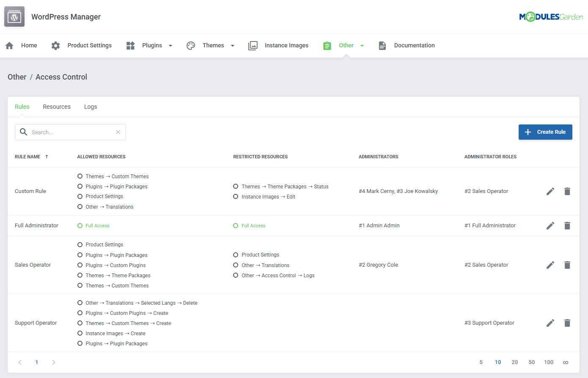This screenshot has width=588, height=378.
Task: Sort rules by Rule Name column
Action: [27, 156]
